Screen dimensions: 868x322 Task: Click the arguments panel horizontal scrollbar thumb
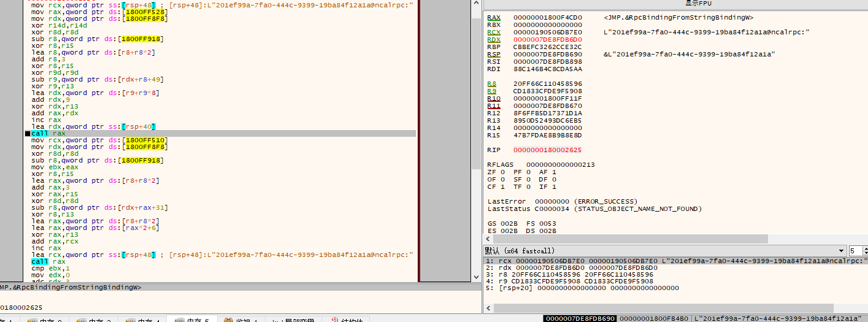(663, 307)
